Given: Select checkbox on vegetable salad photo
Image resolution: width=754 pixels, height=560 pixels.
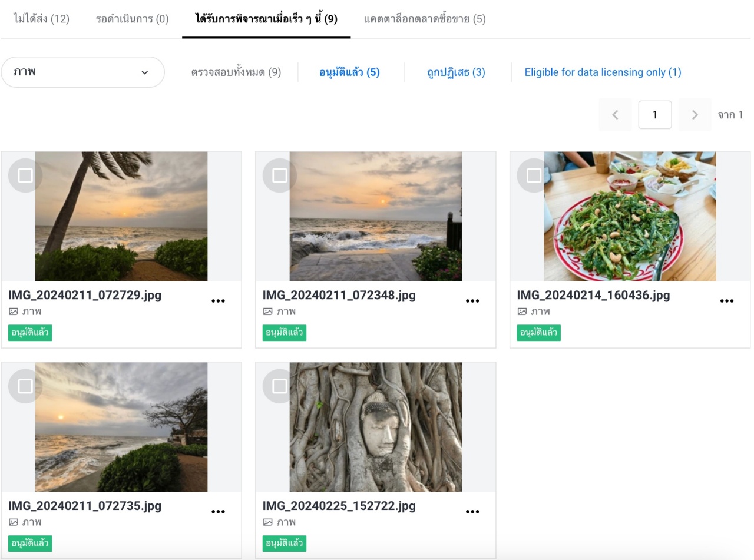Looking at the screenshot, I should click(534, 175).
